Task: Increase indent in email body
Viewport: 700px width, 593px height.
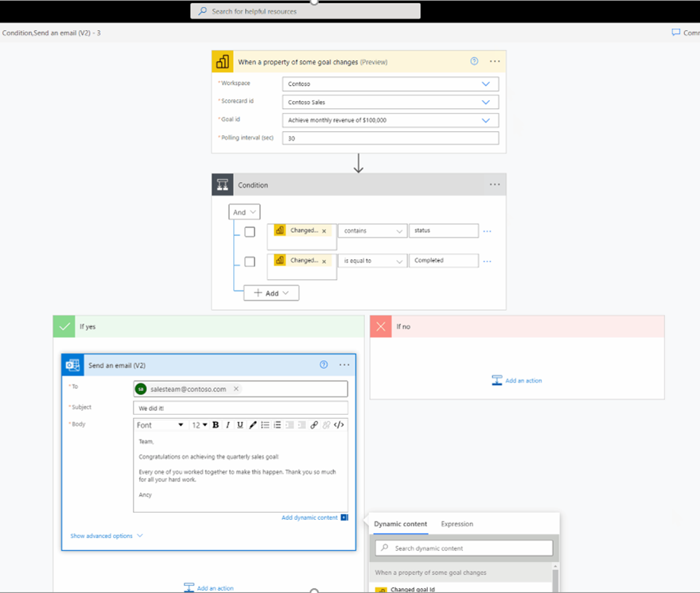Action: tap(301, 424)
